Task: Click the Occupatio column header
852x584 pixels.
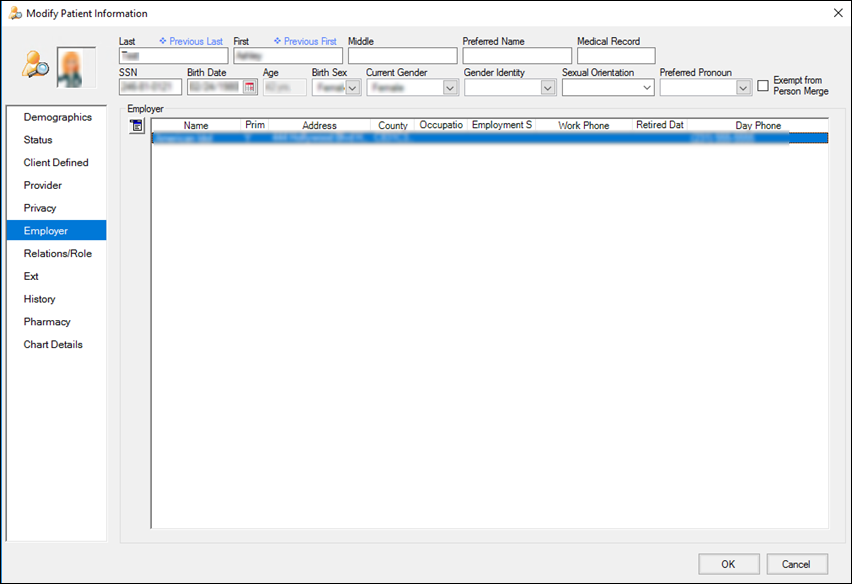Action: pyautogui.click(x=441, y=125)
